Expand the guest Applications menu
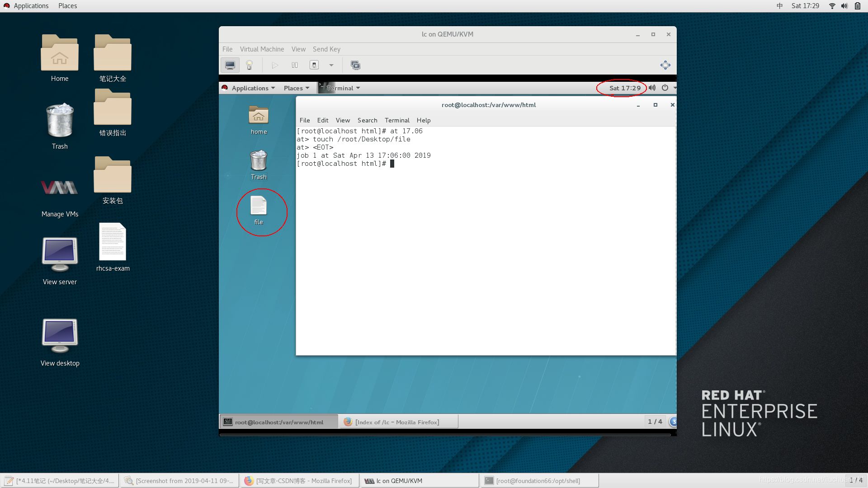 click(253, 88)
